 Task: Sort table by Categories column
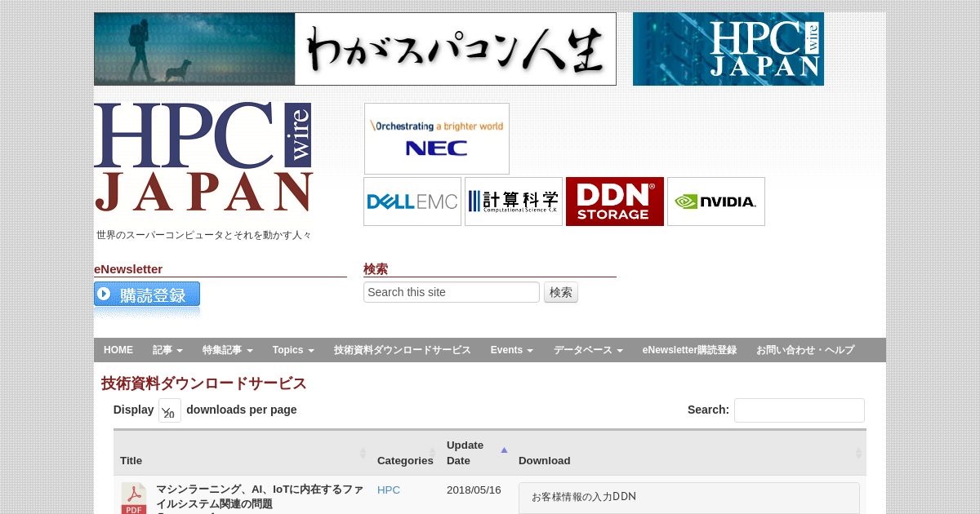[x=405, y=454]
